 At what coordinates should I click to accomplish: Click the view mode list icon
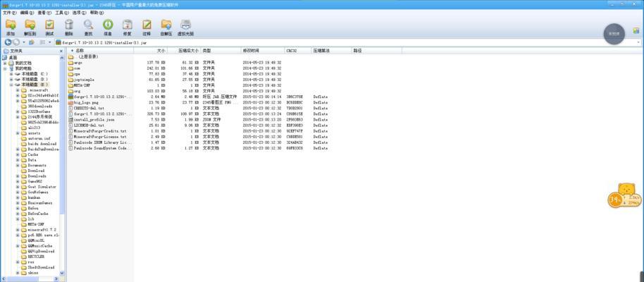[42, 42]
